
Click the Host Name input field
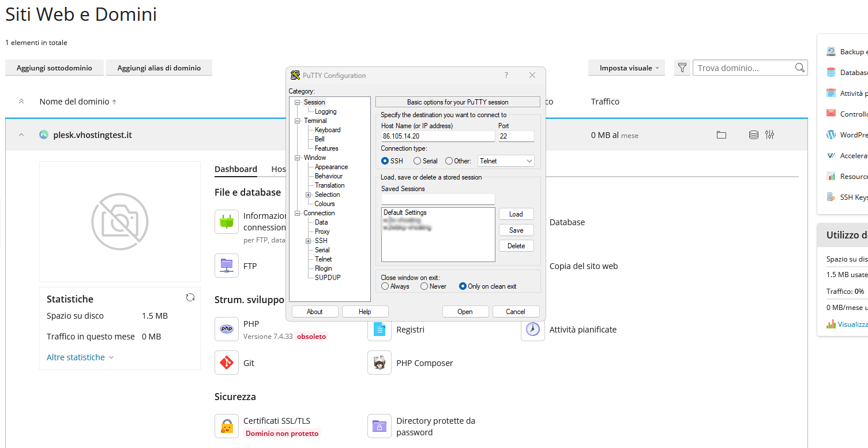coord(438,136)
